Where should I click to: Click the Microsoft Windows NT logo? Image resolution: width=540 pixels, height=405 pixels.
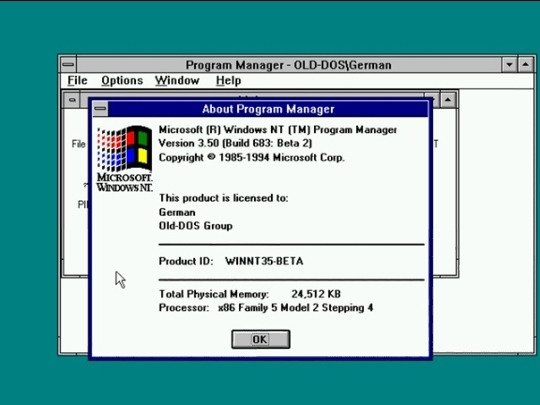tap(124, 158)
